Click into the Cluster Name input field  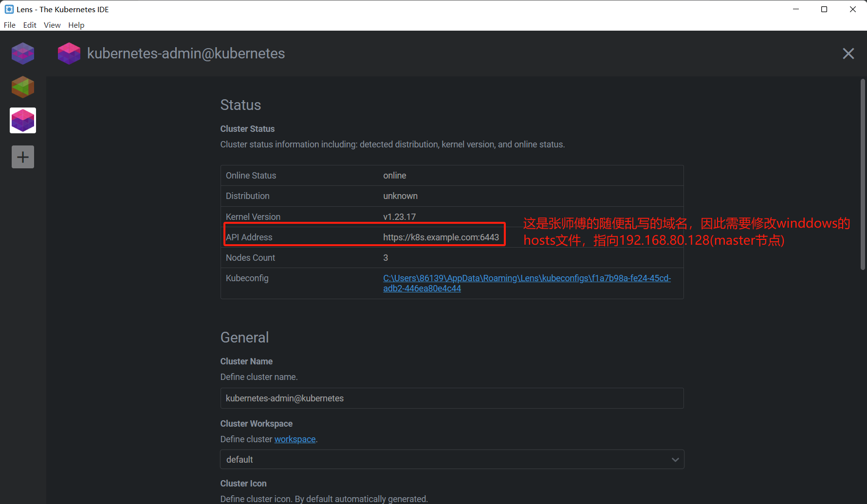coord(452,398)
